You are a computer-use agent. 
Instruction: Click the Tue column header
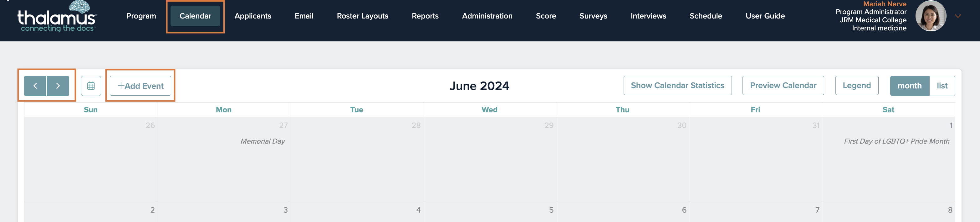[356, 110]
